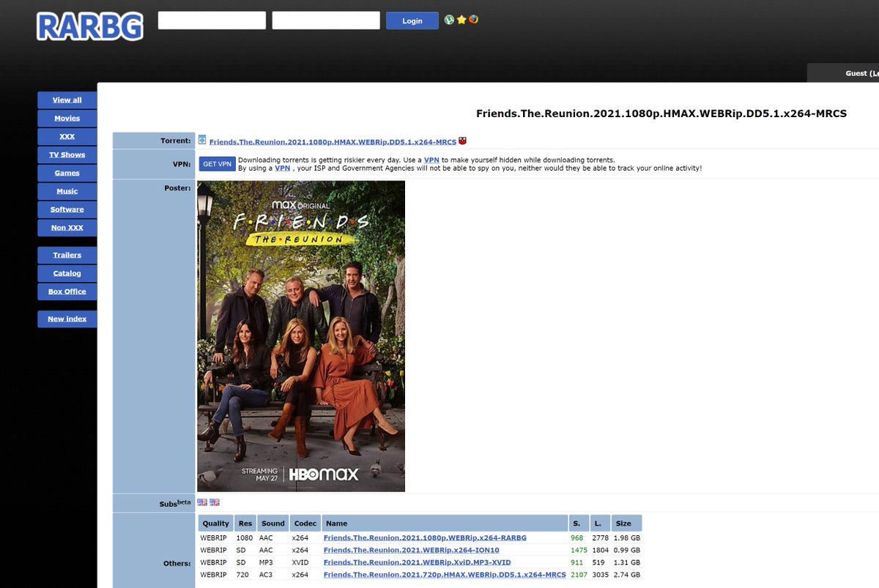Viewport: 879px width, 588px height.
Task: Click the GET VPN button
Action: pos(217,164)
